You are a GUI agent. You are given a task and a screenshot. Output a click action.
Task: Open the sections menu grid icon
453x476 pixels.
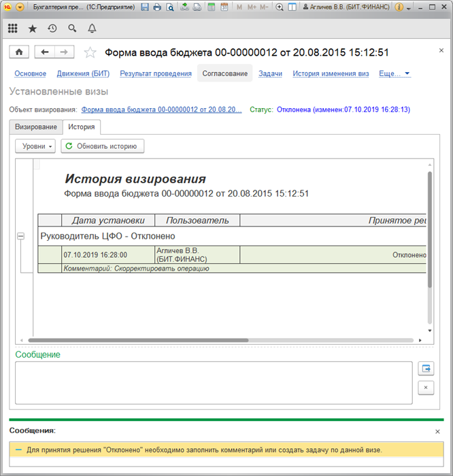pyautogui.click(x=13, y=29)
